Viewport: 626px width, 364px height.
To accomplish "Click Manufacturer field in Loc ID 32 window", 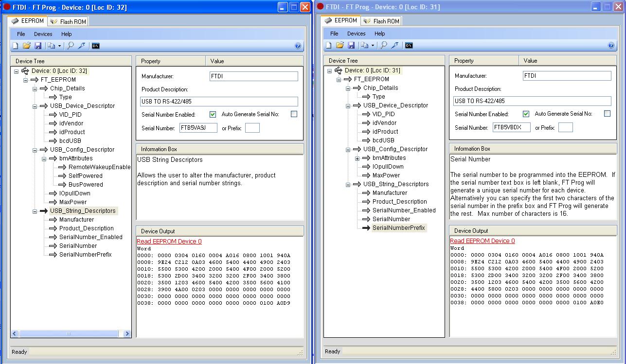I will pos(254,76).
